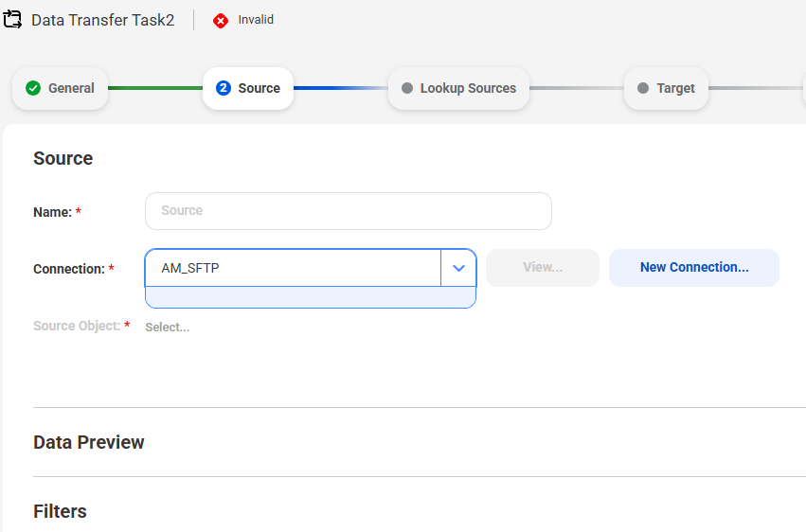Click the Data Transfer Task2 title text
This screenshot has width=806, height=532.
(103, 20)
